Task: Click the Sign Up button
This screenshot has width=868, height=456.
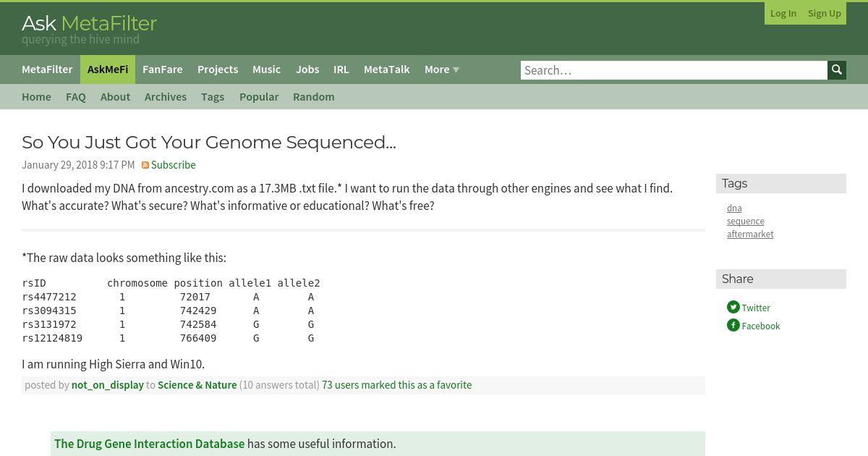Action: (825, 13)
